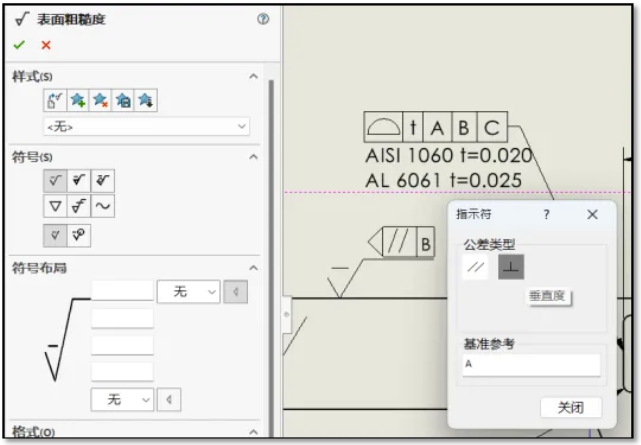Click the ? help button in 指示符 dialog

546,215
